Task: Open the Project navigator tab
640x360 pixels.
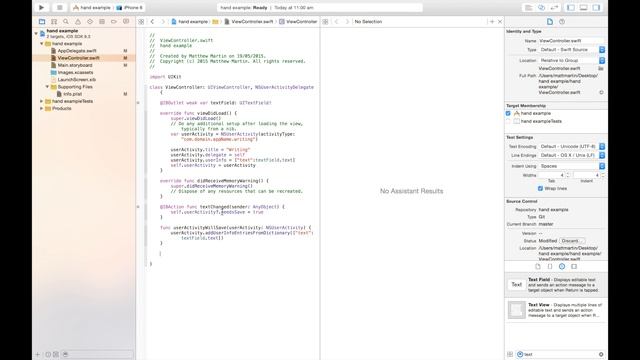Action: click(42, 22)
